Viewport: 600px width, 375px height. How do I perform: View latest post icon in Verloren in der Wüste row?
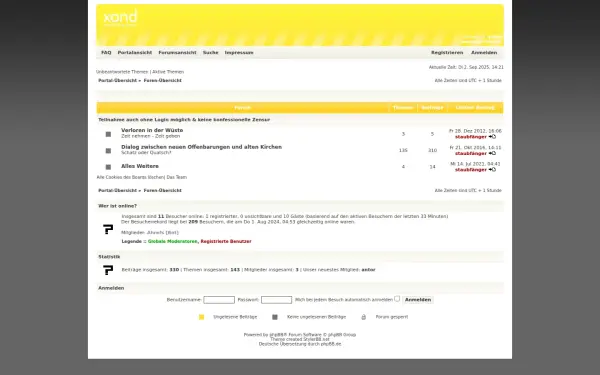point(492,137)
